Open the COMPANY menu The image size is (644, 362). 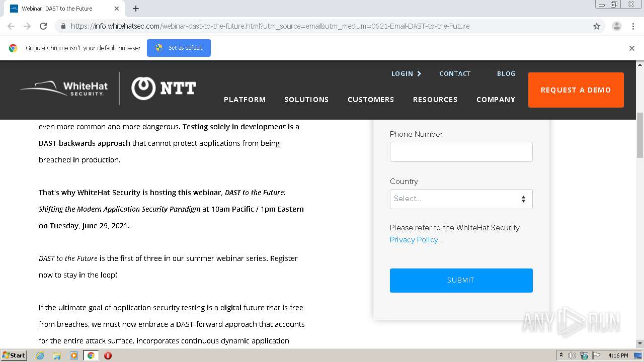496,100
